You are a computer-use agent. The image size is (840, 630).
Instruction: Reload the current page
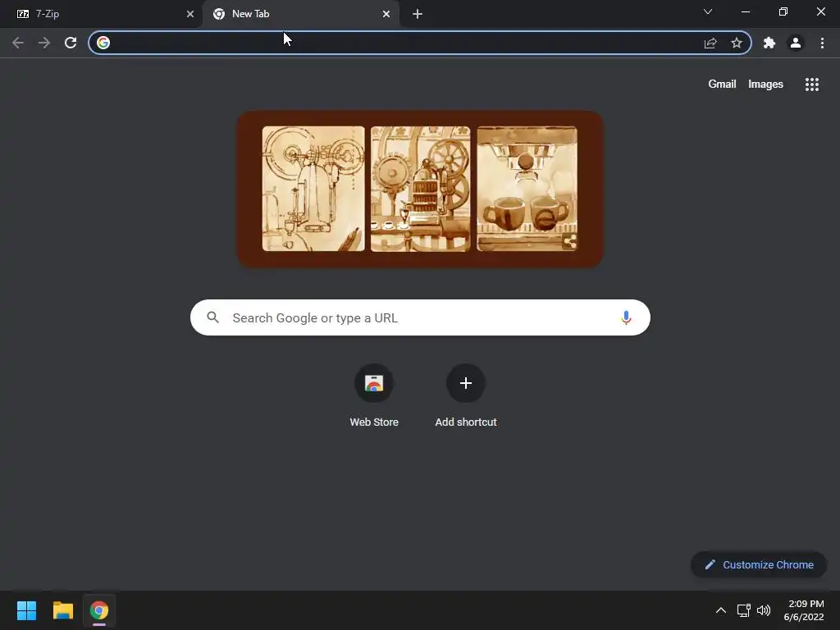click(71, 43)
